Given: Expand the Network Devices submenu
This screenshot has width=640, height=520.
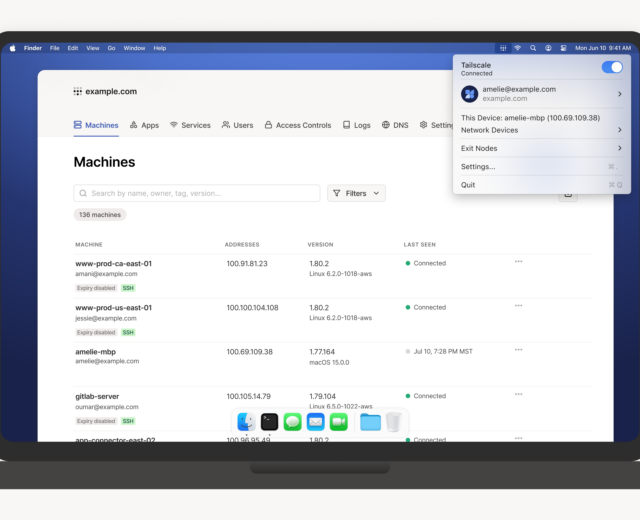Looking at the screenshot, I should (542, 130).
